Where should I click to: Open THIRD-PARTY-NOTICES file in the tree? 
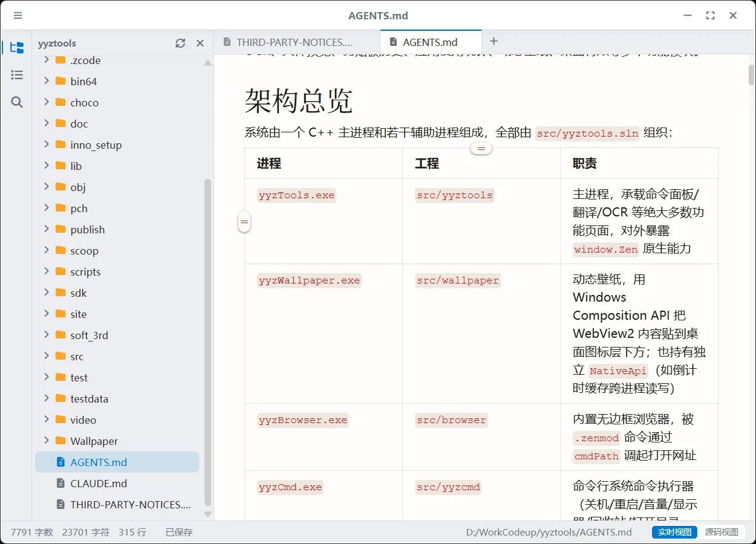click(117, 504)
